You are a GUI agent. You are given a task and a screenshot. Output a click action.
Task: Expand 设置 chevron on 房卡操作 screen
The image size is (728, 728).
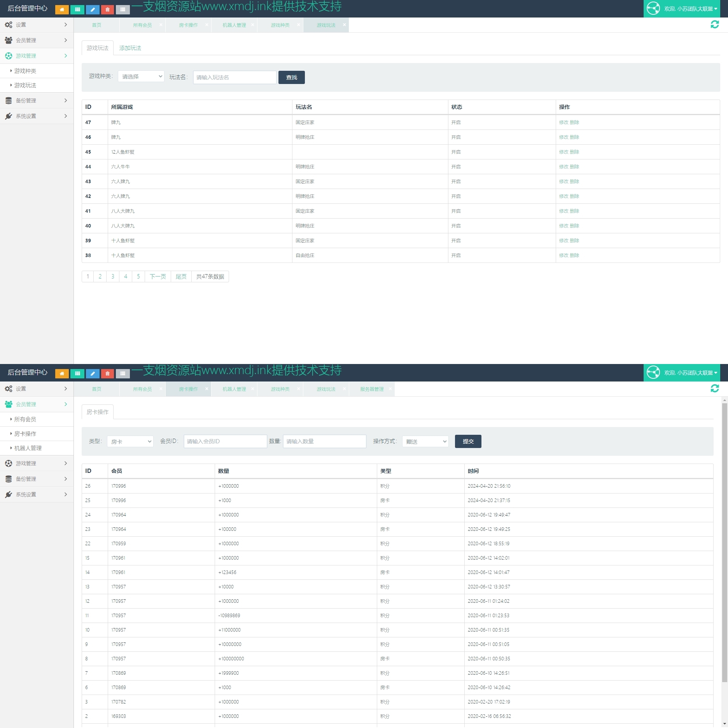pos(65,388)
